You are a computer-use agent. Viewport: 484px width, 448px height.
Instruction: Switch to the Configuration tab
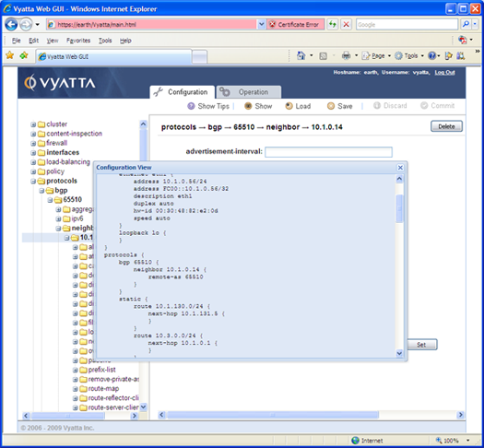[183, 92]
